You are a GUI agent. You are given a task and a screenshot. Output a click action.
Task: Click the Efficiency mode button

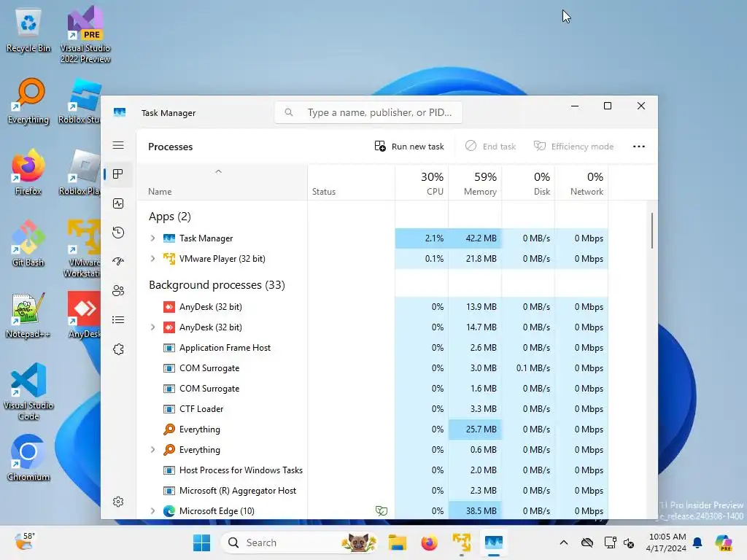tap(573, 147)
